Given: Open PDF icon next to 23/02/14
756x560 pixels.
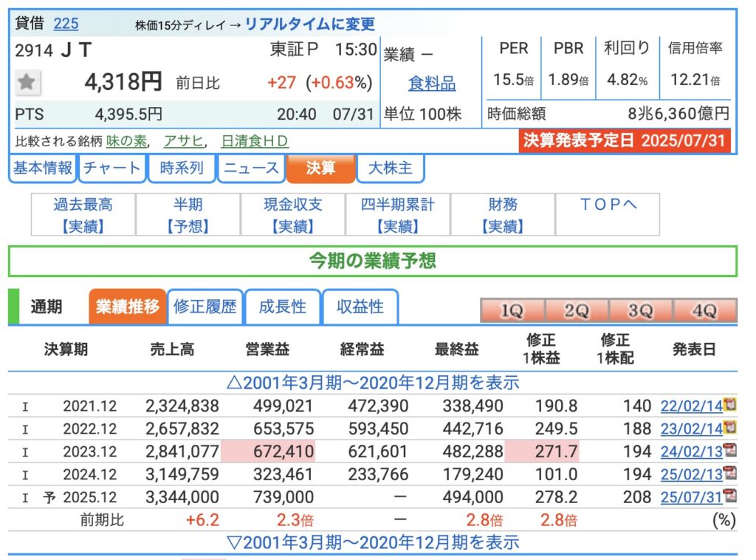Looking at the screenshot, I should [730, 427].
